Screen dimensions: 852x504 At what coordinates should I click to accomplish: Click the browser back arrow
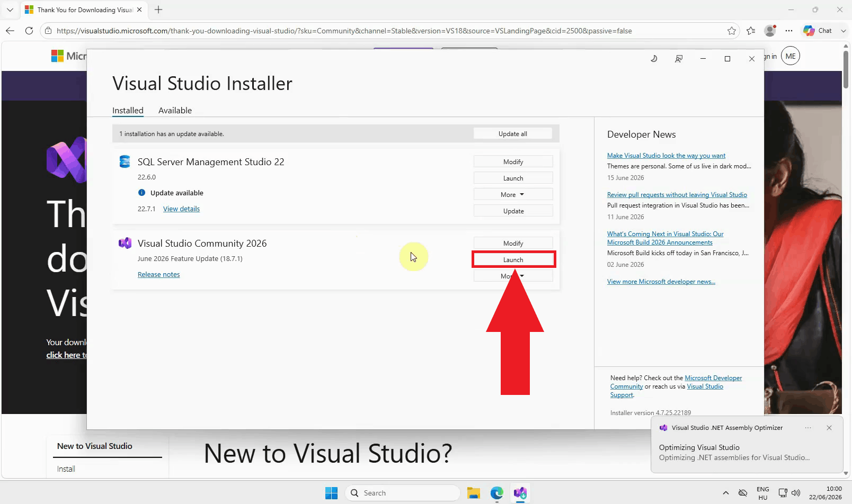(x=10, y=31)
